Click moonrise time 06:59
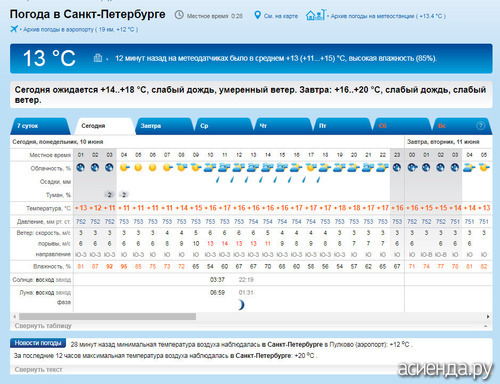This screenshot has height=384, width=500. pos(217,292)
